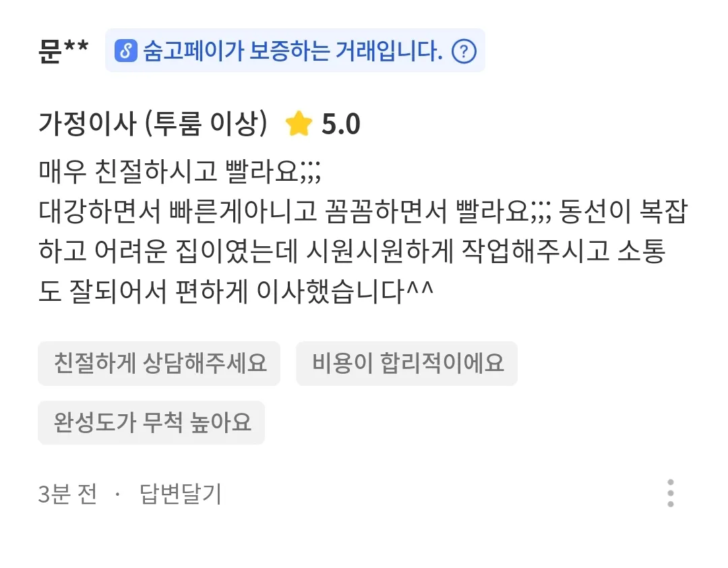Select the 완성도가 무척 높아요 tag
Image resolution: width=728 pixels, height=568 pixels.
click(151, 422)
